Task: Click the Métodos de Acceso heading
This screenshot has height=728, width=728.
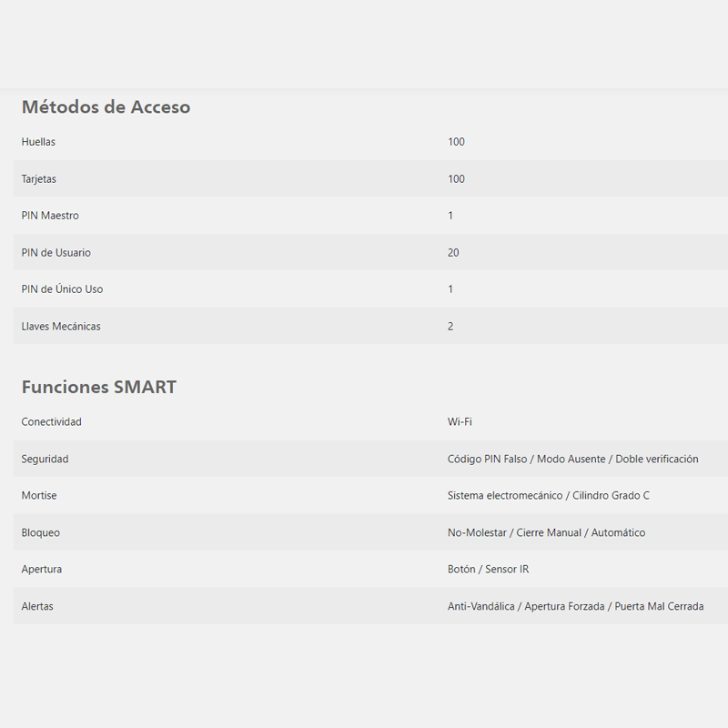Action: point(106,106)
